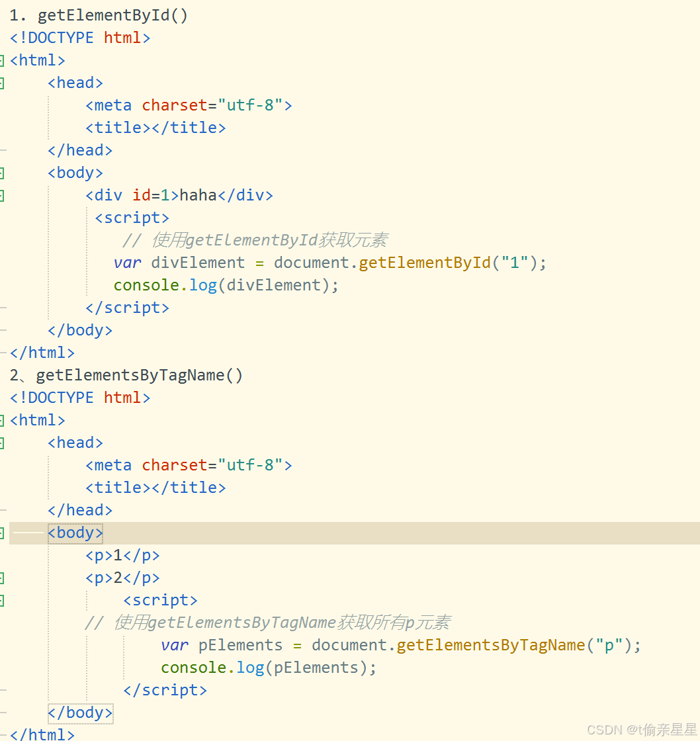Click the <p>1</p> line
The height and width of the screenshot is (741, 700).
[122, 555]
